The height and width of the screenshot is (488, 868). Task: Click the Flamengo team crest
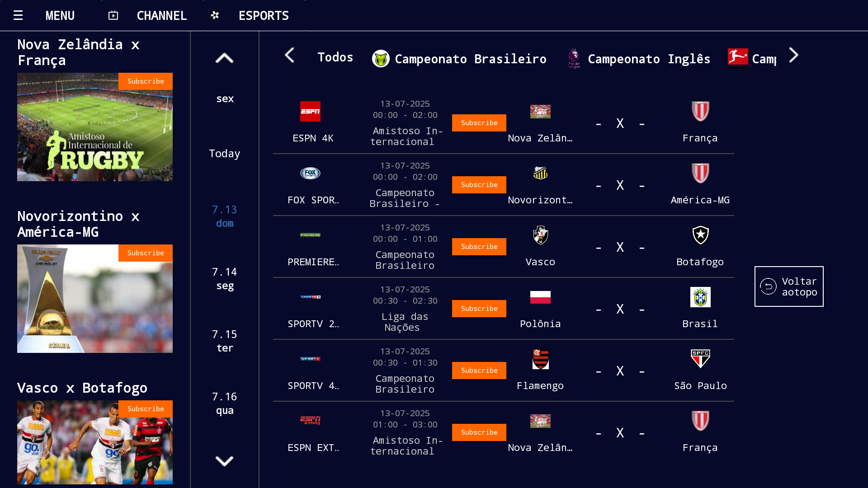pos(540,359)
